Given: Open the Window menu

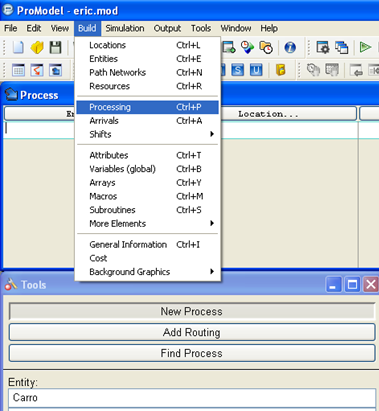Looking at the screenshot, I should coord(236,28).
